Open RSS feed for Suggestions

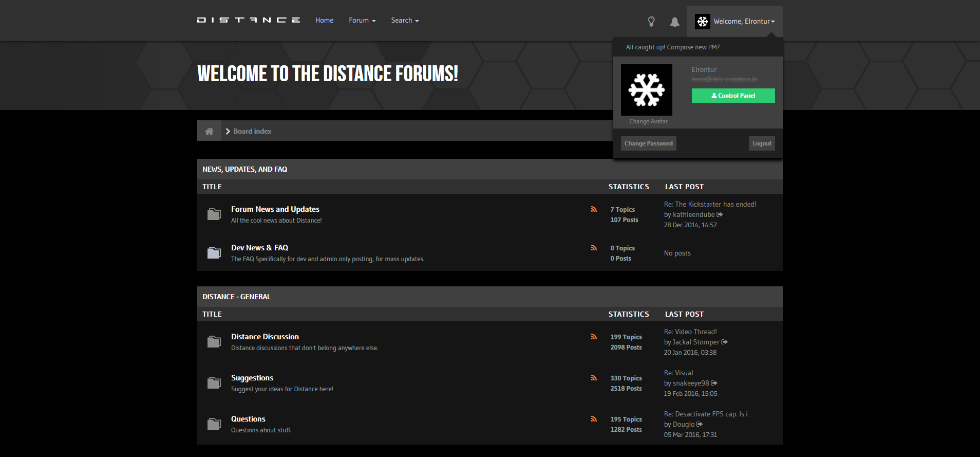[594, 378]
